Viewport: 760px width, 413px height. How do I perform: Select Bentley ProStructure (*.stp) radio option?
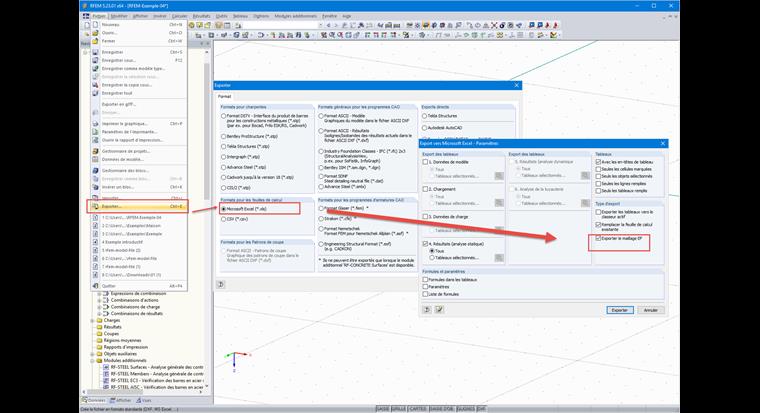pos(223,136)
